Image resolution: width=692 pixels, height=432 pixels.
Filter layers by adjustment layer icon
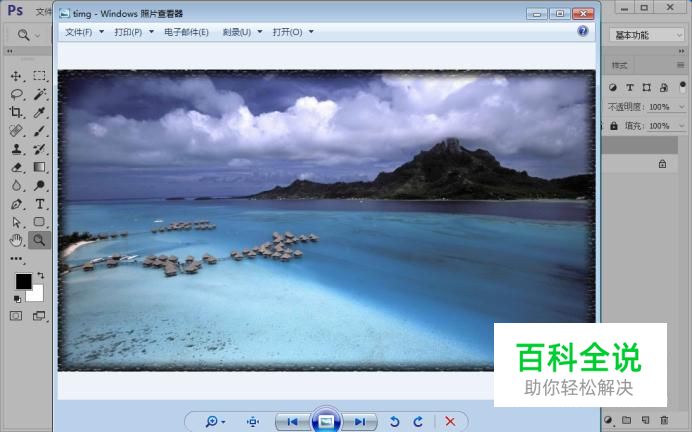pyautogui.click(x=613, y=87)
